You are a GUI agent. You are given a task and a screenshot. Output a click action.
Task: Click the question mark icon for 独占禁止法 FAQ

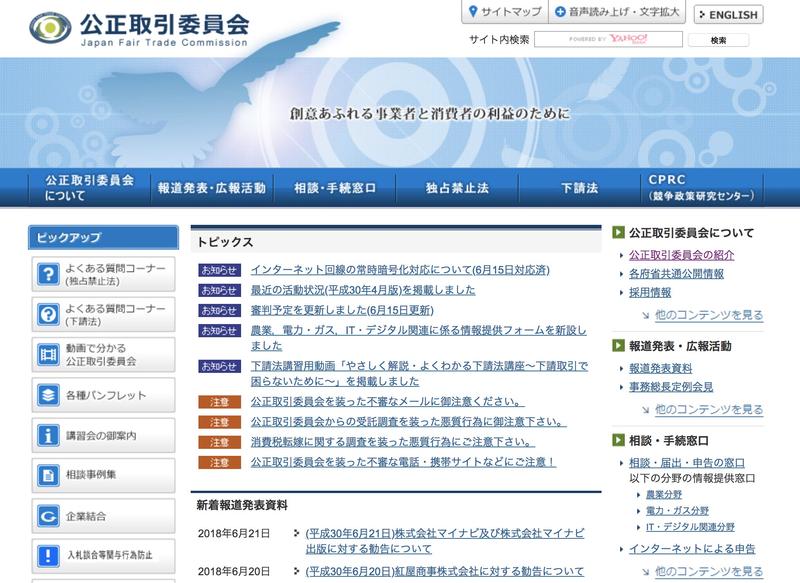point(48,275)
